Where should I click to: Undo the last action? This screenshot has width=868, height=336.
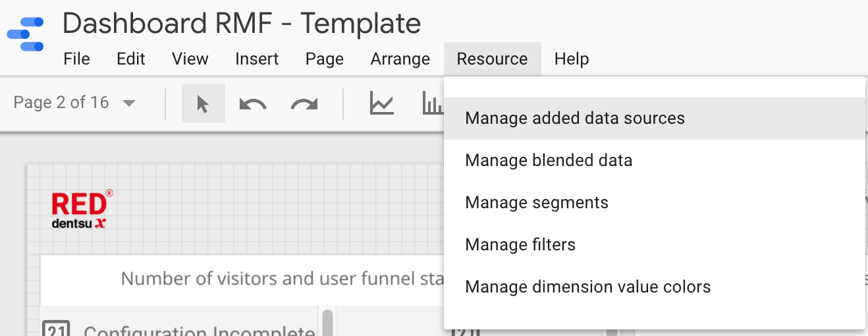tap(252, 103)
